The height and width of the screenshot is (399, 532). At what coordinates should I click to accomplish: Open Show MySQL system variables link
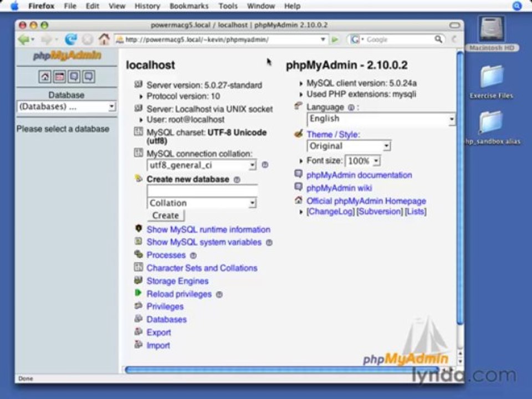[204, 242]
